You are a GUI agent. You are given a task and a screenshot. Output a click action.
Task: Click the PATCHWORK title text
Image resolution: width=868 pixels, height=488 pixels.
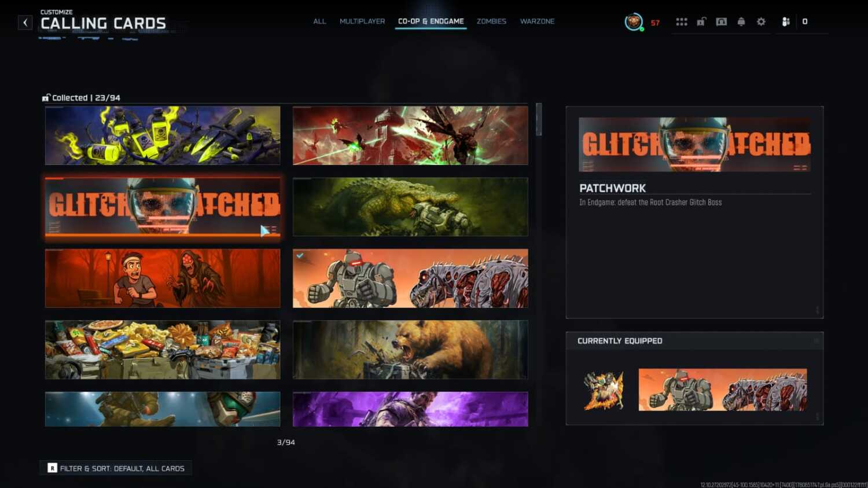(612, 188)
